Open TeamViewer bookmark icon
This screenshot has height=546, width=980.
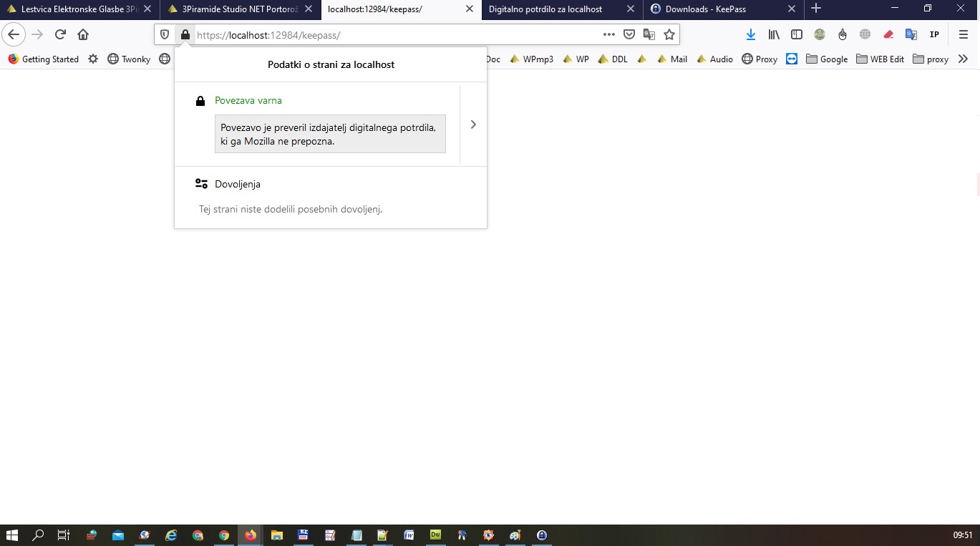click(792, 59)
